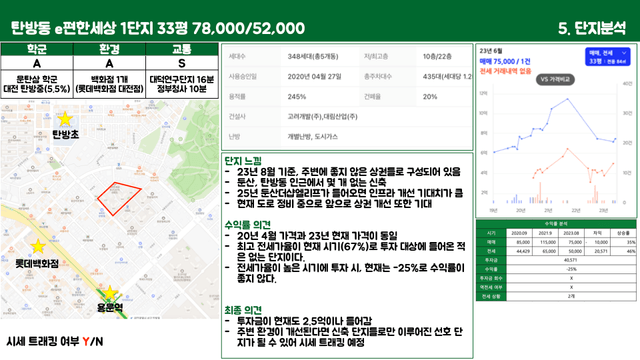
Task: Click the 매매 75,000 / 1건 label
Action: pos(505,61)
